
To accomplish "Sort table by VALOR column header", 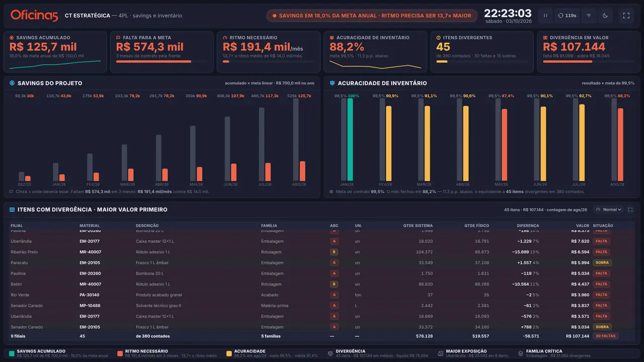I will 583,226.
